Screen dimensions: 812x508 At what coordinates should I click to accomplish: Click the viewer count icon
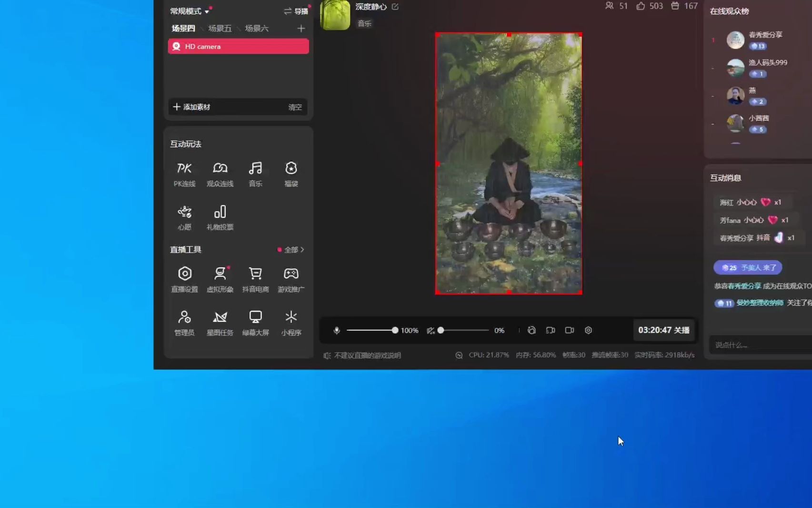tap(609, 6)
